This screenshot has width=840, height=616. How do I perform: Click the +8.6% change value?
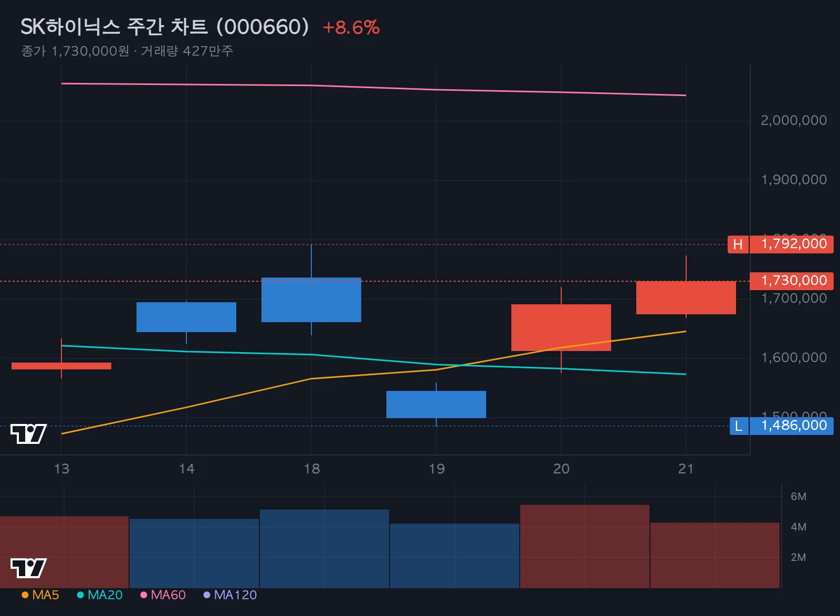(x=351, y=27)
